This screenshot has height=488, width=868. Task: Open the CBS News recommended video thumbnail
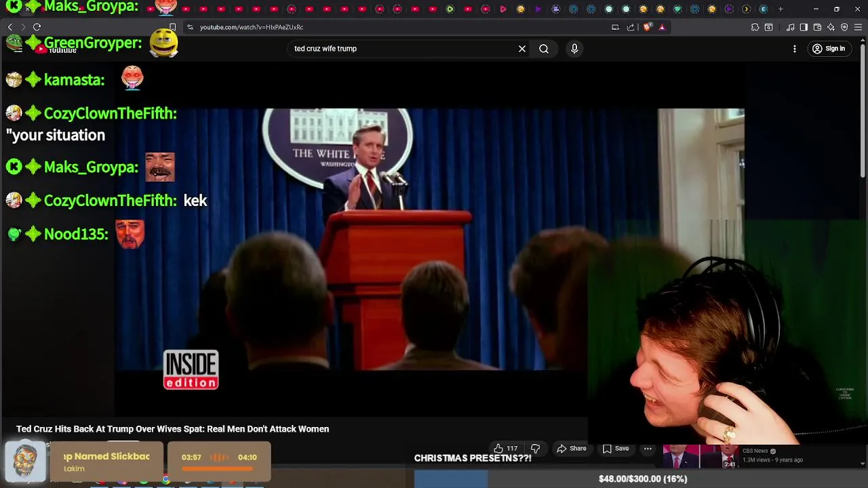pos(701,457)
